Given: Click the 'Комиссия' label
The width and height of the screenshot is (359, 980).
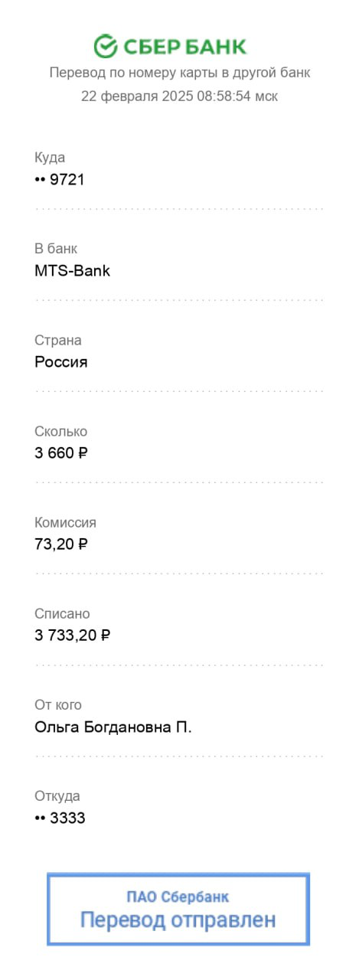Looking at the screenshot, I should 66,523.
